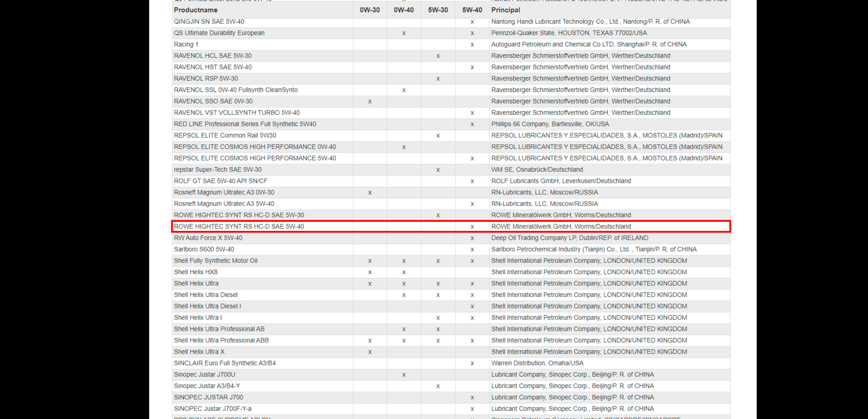Click Phillips 66 Company, Bartlesville principal
Screen dimensions: 868x419
[550, 124]
